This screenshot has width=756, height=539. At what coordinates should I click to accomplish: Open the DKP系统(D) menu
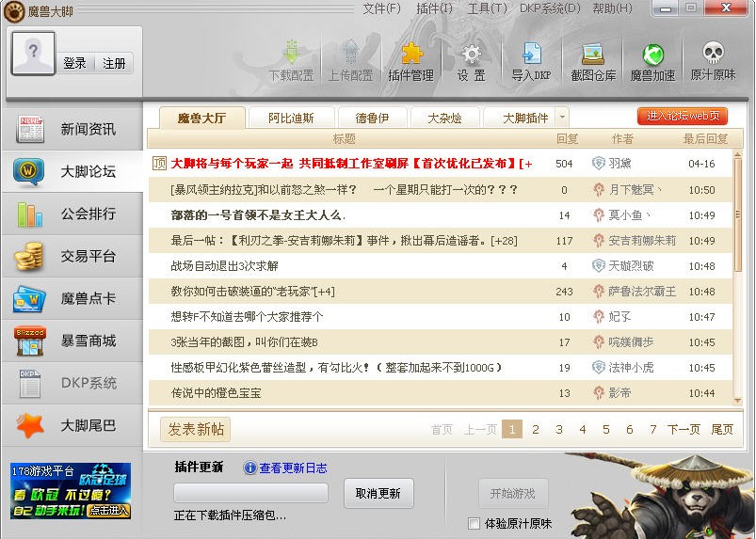(x=549, y=8)
